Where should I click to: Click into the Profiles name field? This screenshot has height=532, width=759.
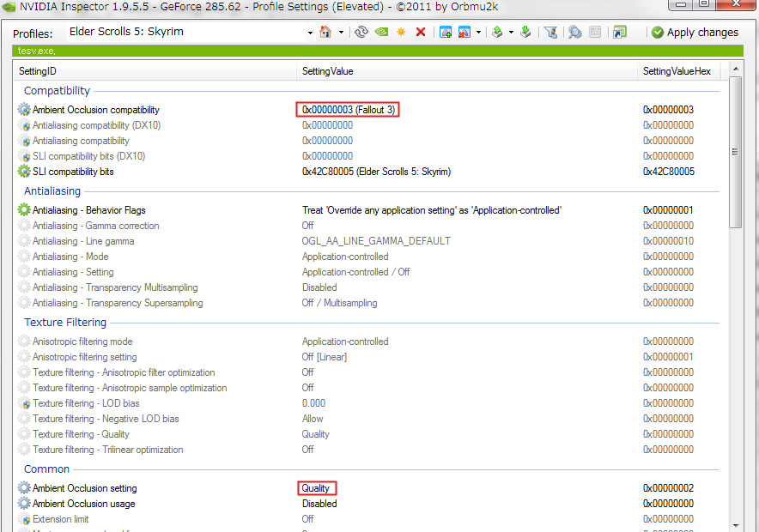click(186, 32)
